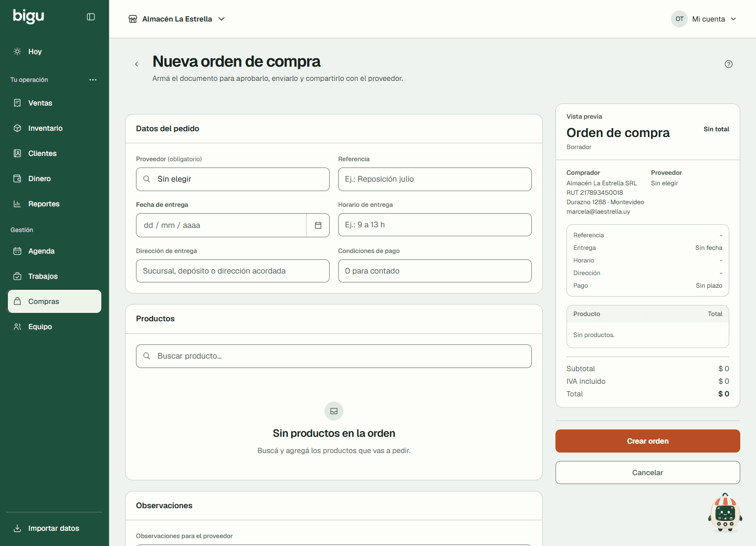Open Trabajos in the sidebar

[x=55, y=276]
